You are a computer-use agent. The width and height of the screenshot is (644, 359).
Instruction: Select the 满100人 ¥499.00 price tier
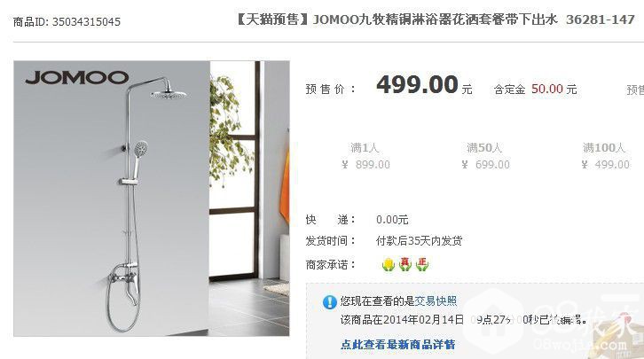[605, 156]
